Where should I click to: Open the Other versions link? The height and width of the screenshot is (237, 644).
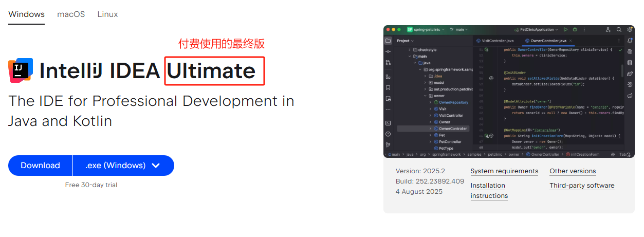click(x=573, y=171)
